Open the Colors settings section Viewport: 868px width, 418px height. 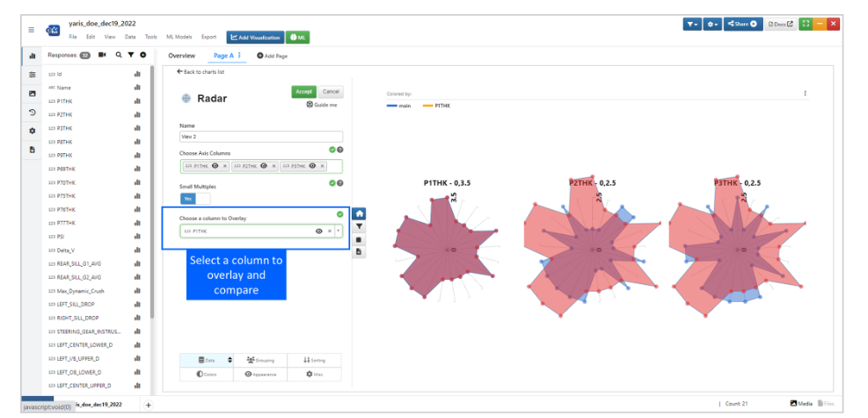point(207,374)
